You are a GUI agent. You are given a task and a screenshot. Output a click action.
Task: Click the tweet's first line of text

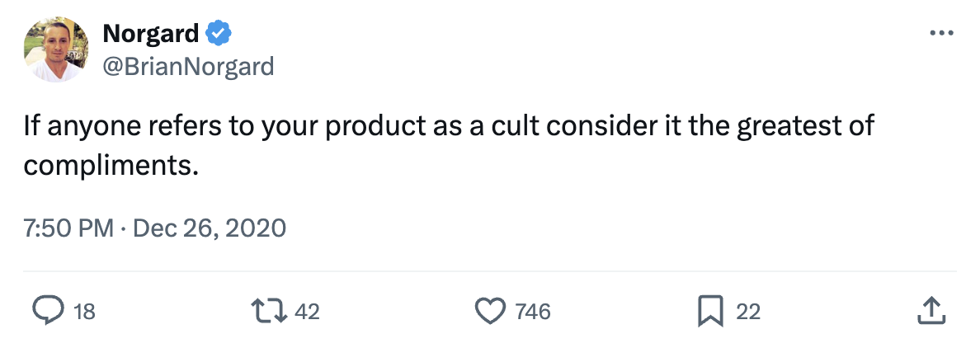point(448,128)
